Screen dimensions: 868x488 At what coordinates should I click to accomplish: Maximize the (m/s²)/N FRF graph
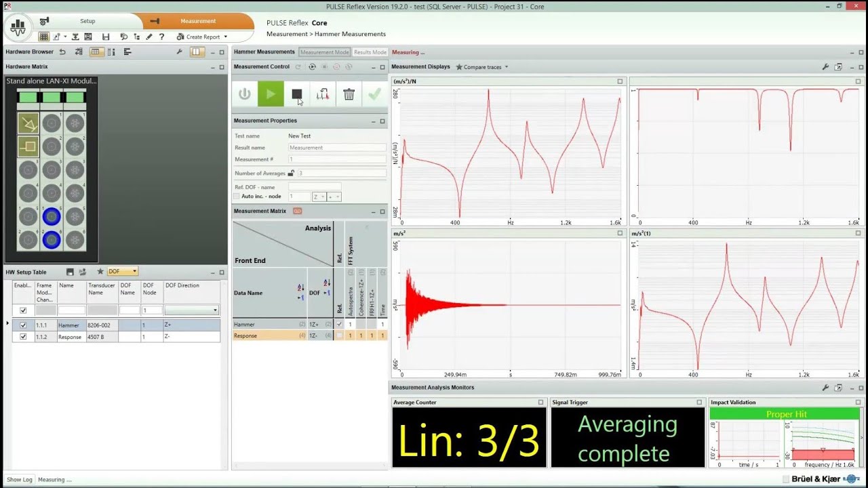[620, 81]
